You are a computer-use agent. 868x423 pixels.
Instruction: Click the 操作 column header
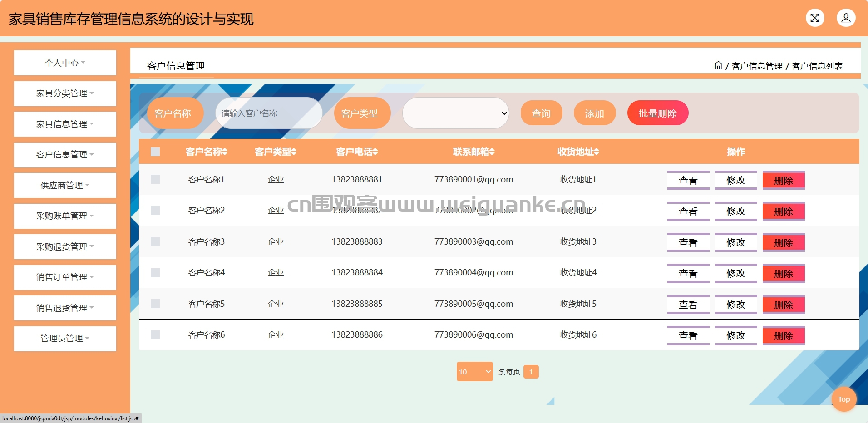[736, 152]
